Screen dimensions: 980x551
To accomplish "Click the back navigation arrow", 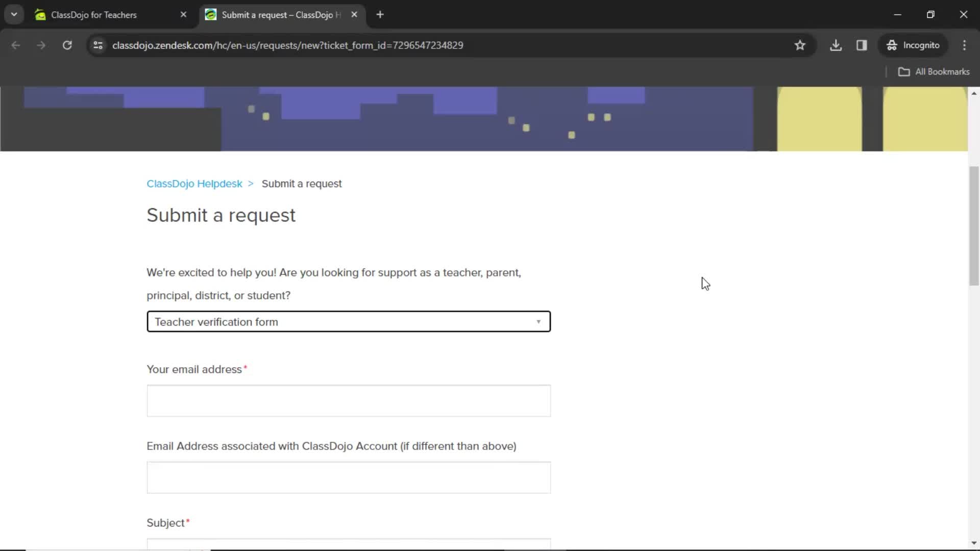I will 16,45.
